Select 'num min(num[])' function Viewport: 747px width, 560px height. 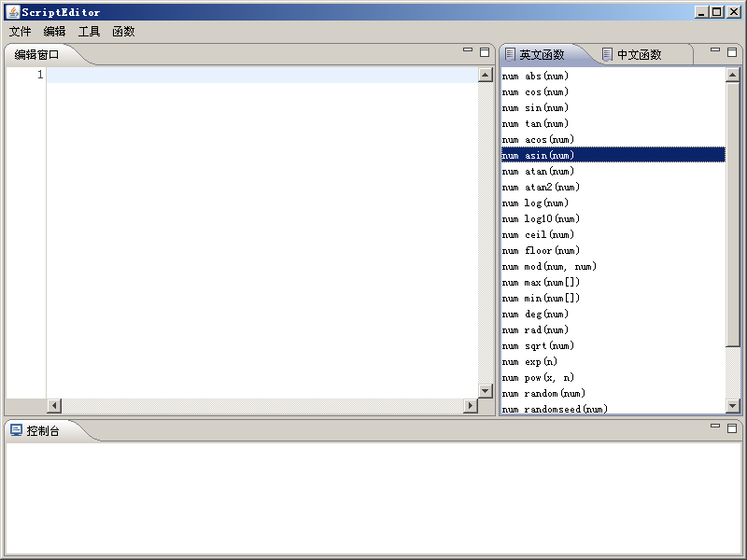pos(613,298)
